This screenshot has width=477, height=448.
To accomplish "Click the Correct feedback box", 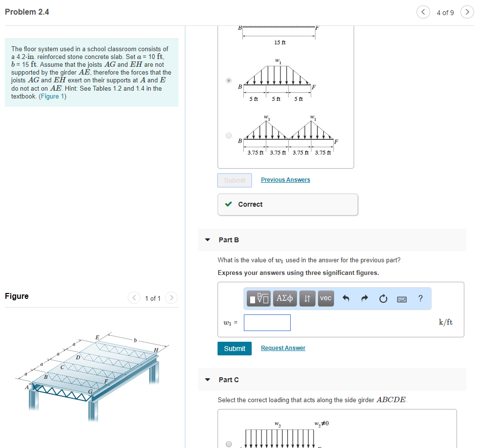I will coord(288,204).
